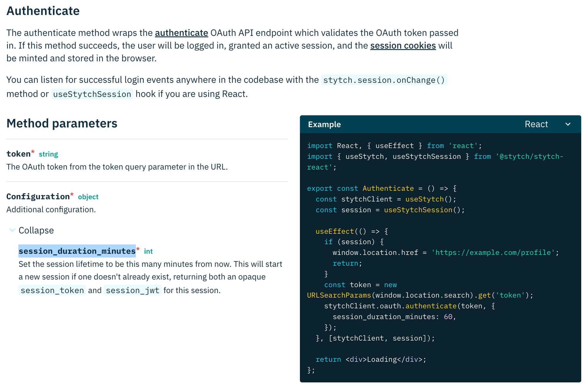The height and width of the screenshot is (390, 588).
Task: Click the Authenticate page heading
Action: [43, 11]
